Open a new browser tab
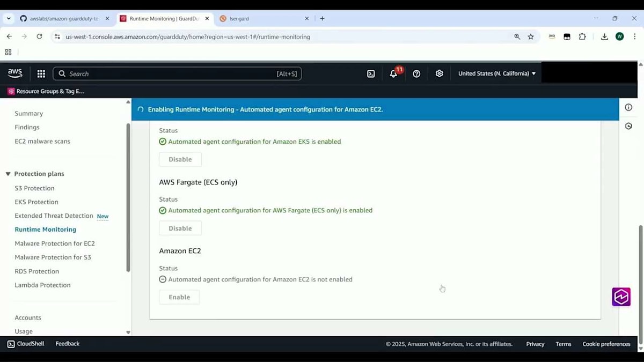 [322, 18]
